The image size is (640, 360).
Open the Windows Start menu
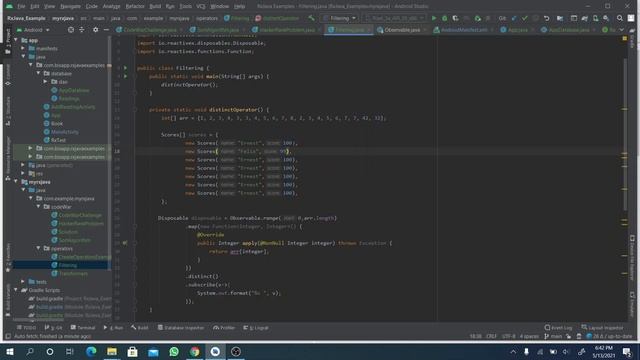(x=9, y=351)
